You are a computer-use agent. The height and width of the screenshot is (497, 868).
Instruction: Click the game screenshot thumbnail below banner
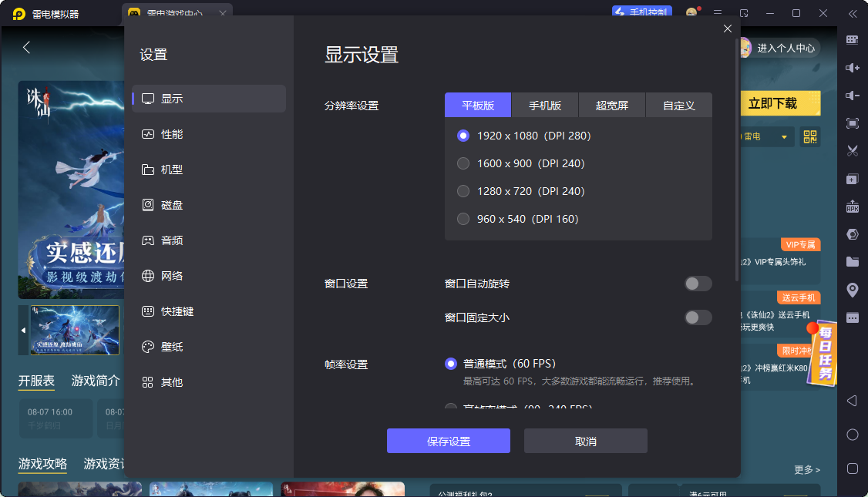tap(75, 330)
